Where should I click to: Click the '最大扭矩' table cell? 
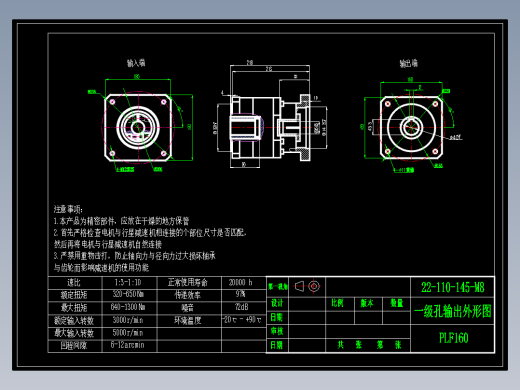75,308
